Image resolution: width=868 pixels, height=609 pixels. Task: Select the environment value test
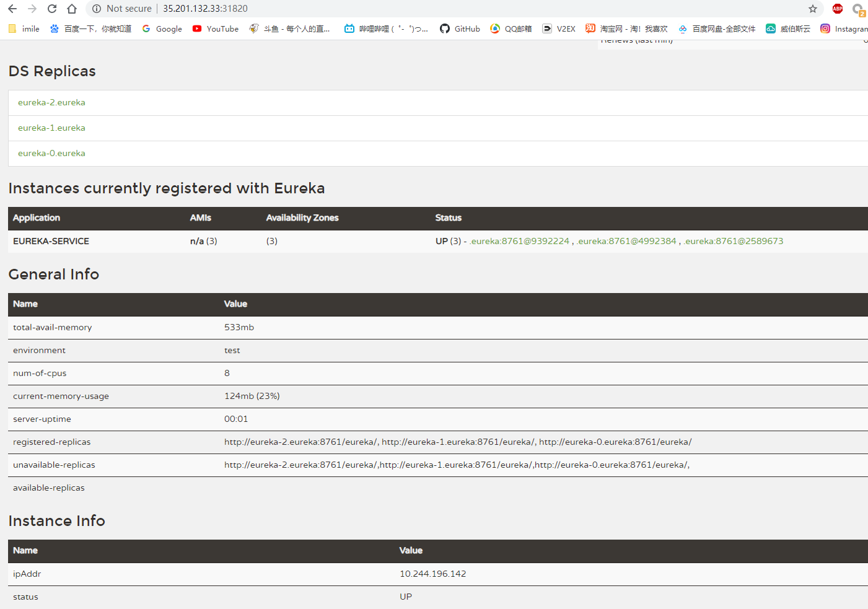pyautogui.click(x=232, y=350)
